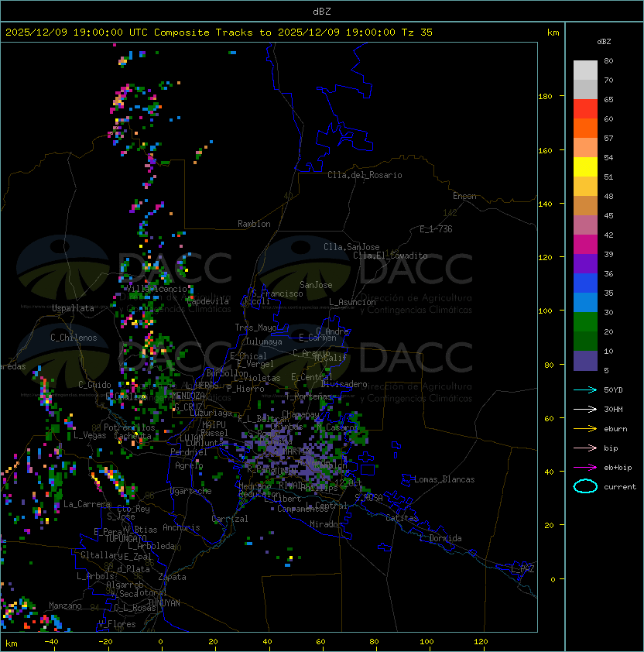Screen dimensions: 644x652
Task: Click the TUNUYAN label on map
Action: [164, 603]
